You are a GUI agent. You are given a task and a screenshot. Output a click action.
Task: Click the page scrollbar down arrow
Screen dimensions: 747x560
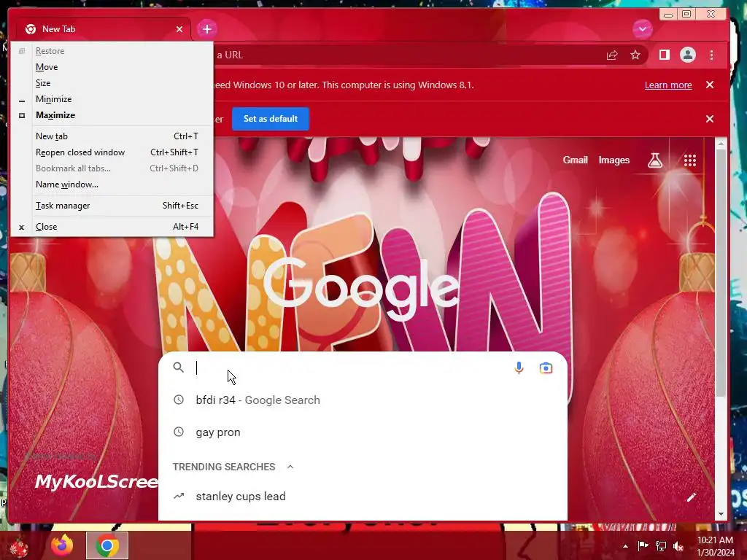[x=720, y=514]
